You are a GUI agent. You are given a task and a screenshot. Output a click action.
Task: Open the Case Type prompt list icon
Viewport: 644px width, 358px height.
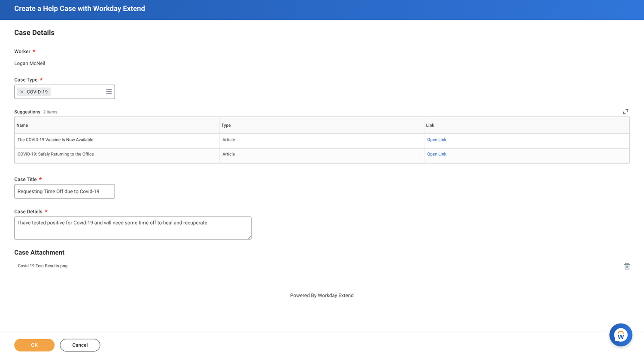109,92
